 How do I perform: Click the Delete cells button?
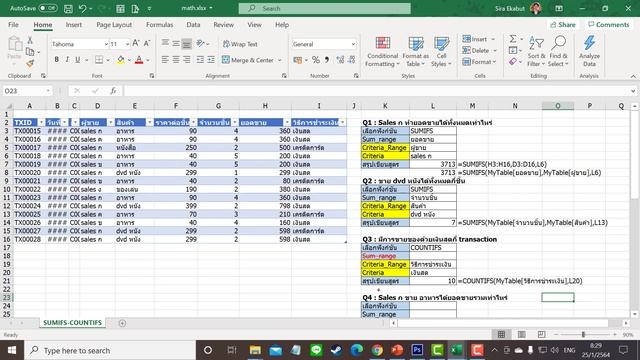point(476,50)
